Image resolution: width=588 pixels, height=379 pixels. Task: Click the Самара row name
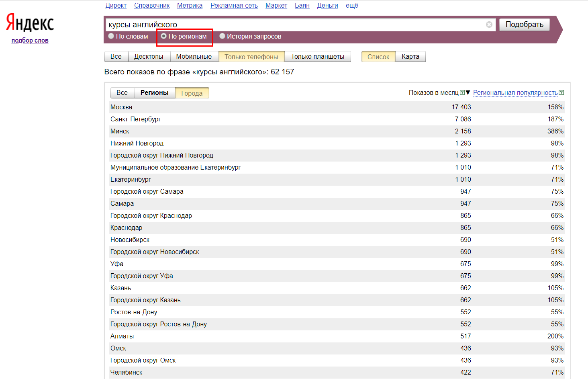[x=122, y=203]
